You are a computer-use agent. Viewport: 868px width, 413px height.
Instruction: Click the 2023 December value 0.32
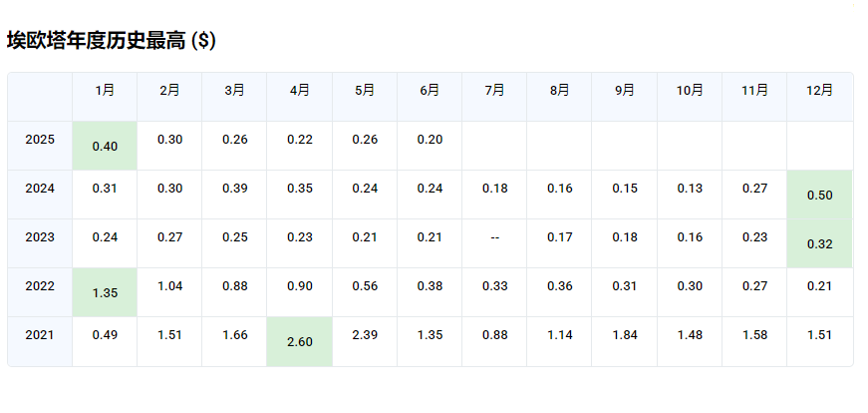click(x=819, y=244)
